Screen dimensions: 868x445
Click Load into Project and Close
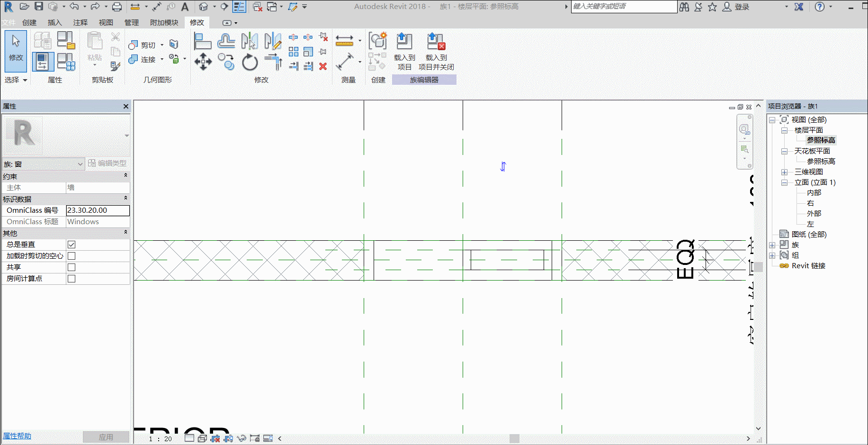[x=436, y=52]
